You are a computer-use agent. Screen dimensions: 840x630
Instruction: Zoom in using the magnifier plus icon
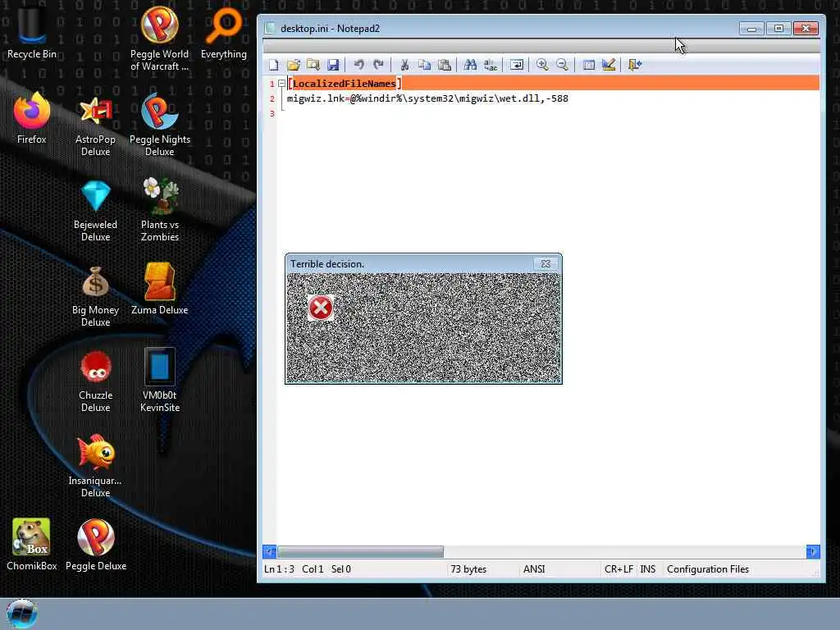click(542, 65)
